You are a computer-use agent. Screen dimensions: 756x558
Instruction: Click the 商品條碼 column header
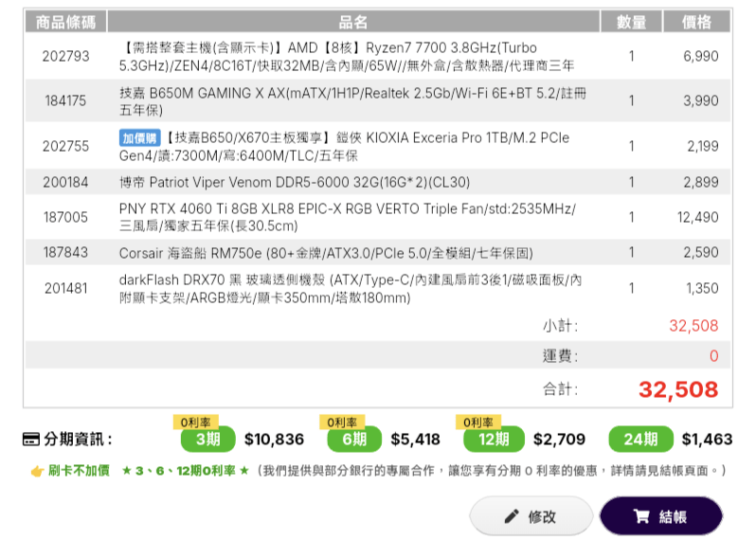[x=65, y=22]
